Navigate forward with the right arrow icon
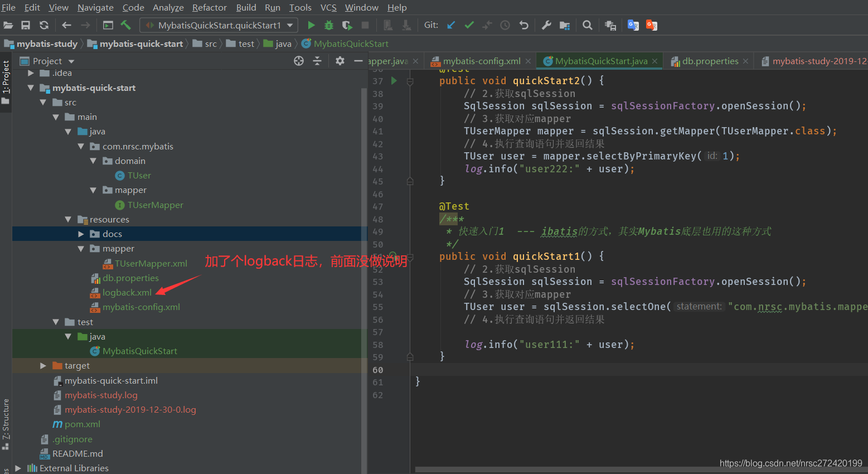This screenshot has height=474, width=868. coord(85,25)
